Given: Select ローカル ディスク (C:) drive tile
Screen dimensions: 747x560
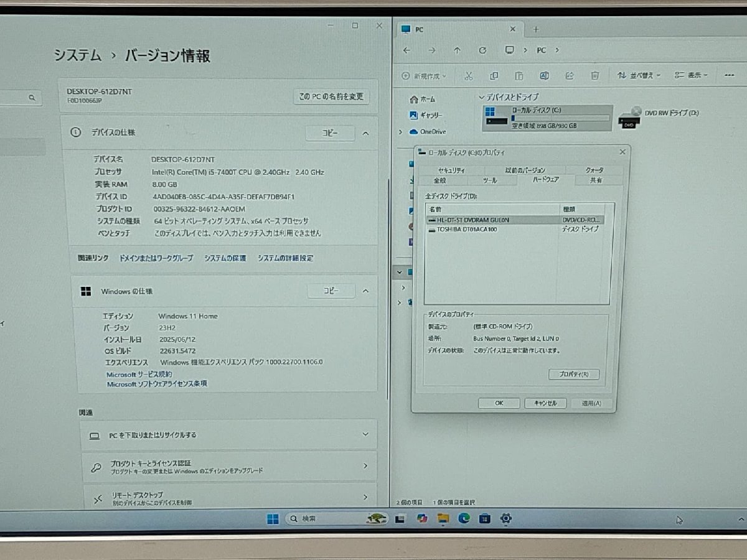Looking at the screenshot, I should [548, 118].
